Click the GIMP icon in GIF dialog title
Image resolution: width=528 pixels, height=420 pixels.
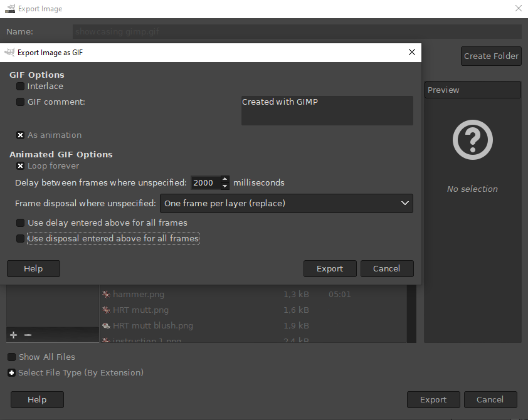pyautogui.click(x=9, y=52)
